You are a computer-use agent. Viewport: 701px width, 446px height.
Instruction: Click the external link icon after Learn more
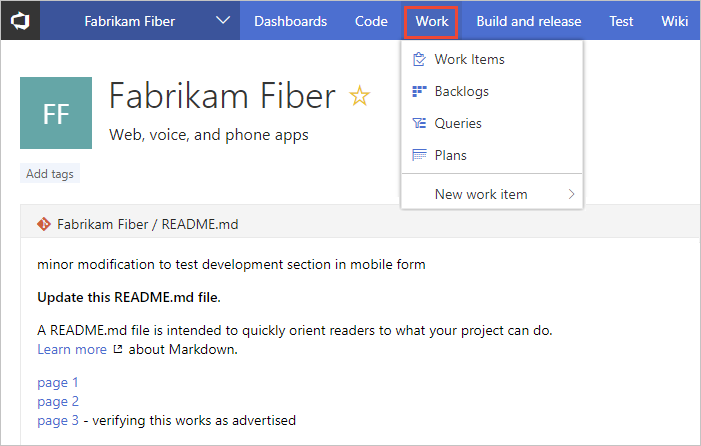[x=118, y=349]
